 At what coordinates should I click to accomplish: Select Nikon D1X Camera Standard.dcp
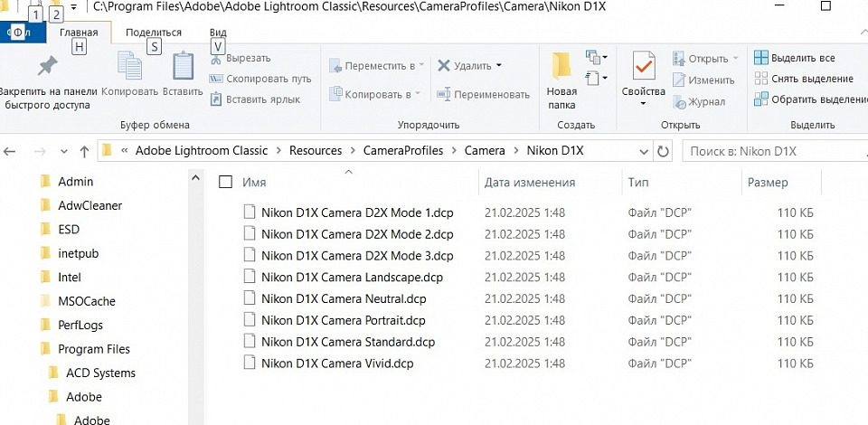[348, 342]
